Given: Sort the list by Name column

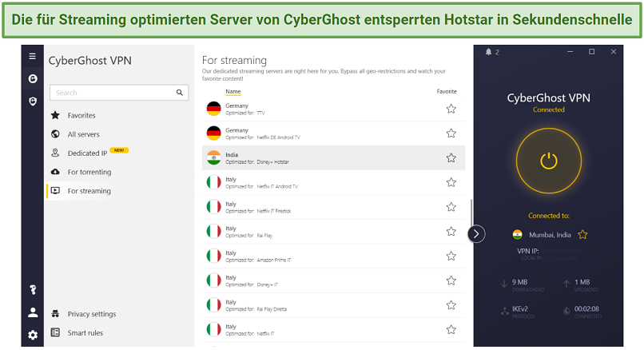Looking at the screenshot, I should [233, 92].
